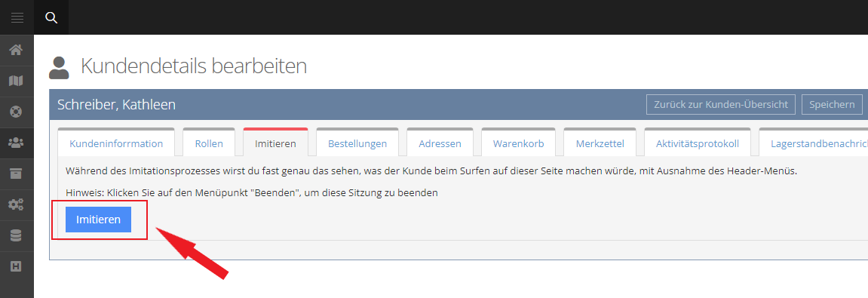Open the map icon in sidebar
The height and width of the screenshot is (298, 868).
click(x=17, y=81)
